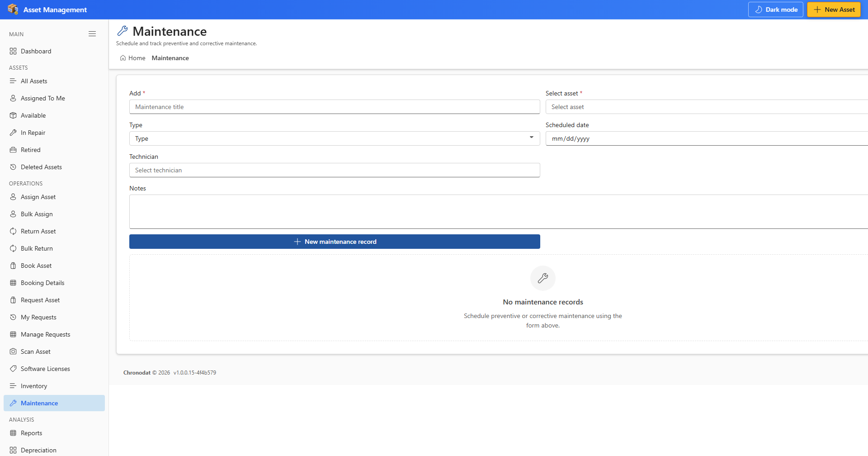Click the Bulk Assign person icon
Viewport: 868px width, 456px height.
[13, 214]
